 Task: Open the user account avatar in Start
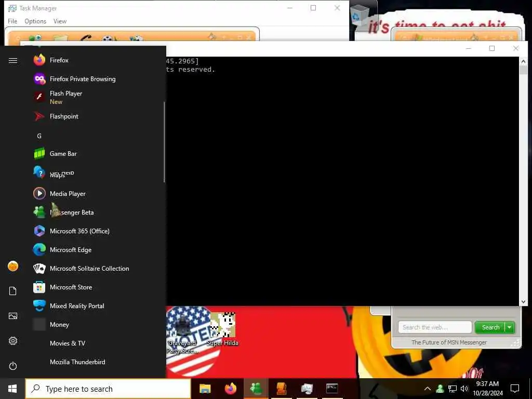(x=13, y=266)
